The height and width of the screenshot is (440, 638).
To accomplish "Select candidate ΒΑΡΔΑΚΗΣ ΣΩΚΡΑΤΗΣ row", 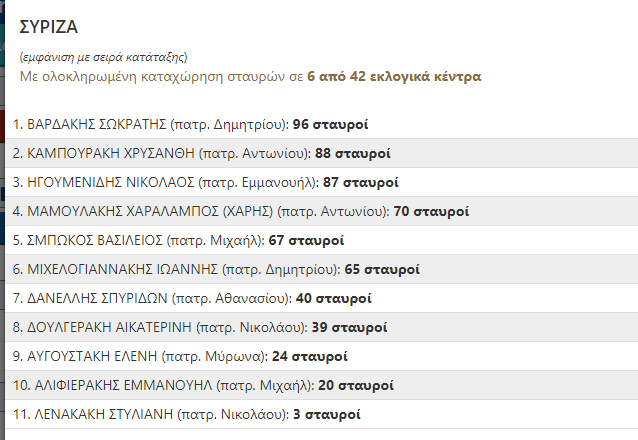I will 321,124.
